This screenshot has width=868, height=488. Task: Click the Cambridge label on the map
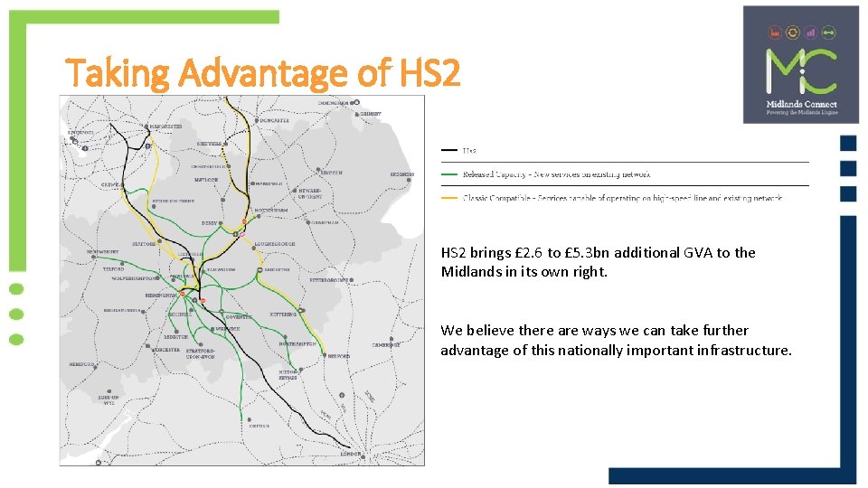tap(386, 344)
